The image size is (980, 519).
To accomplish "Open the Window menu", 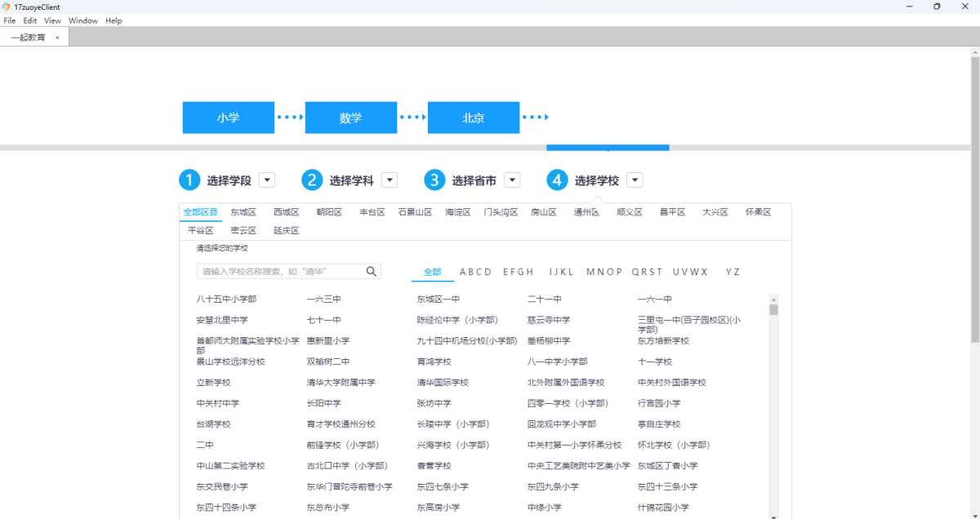I will click(x=82, y=20).
